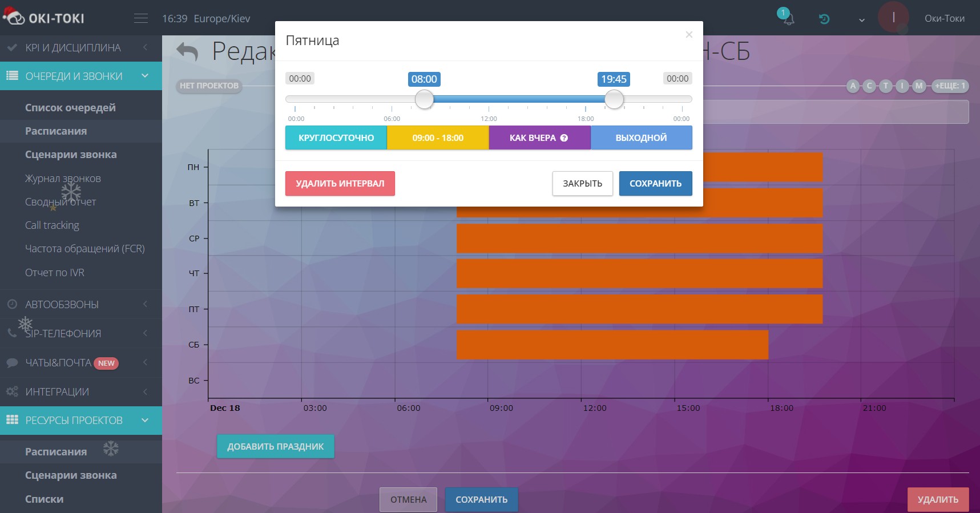
Task: Open Список очередей
Action: coord(70,107)
